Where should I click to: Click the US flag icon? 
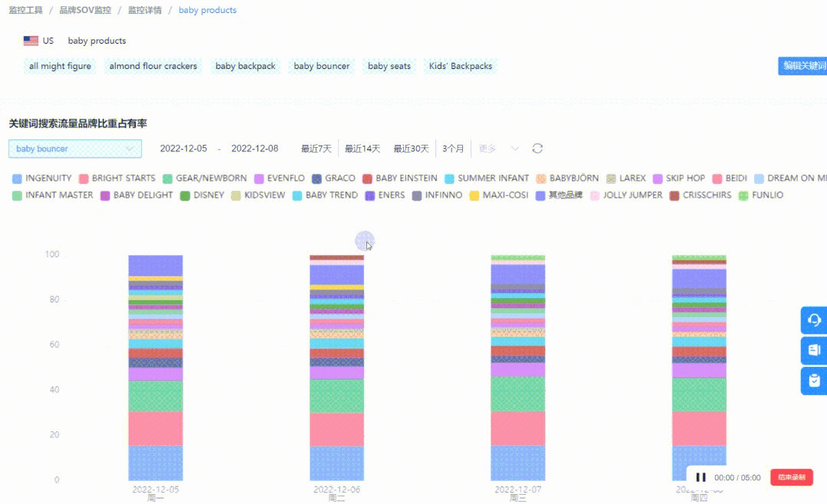click(x=31, y=41)
